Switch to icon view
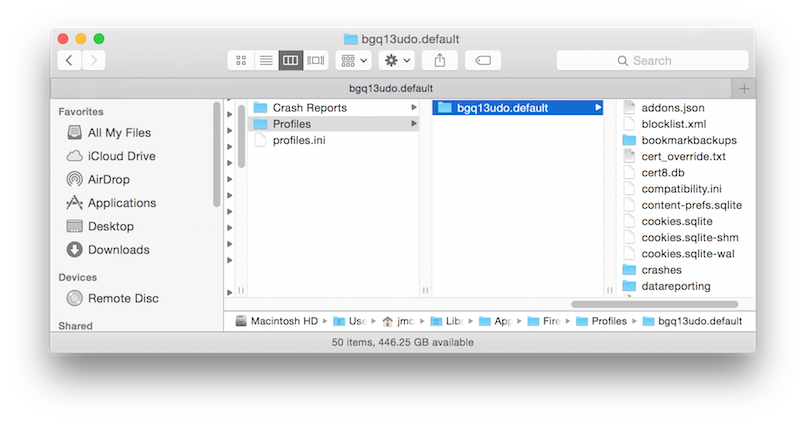This screenshot has width=806, height=425. pyautogui.click(x=241, y=61)
